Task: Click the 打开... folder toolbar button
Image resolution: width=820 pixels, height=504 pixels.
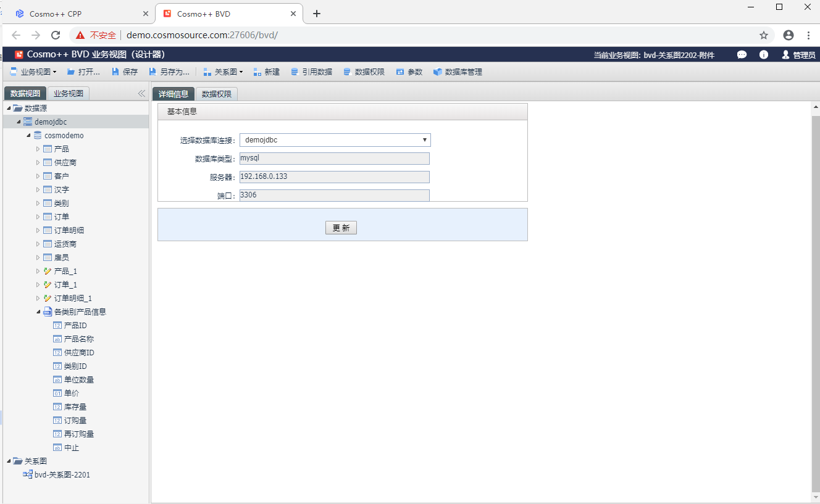Action: point(83,72)
